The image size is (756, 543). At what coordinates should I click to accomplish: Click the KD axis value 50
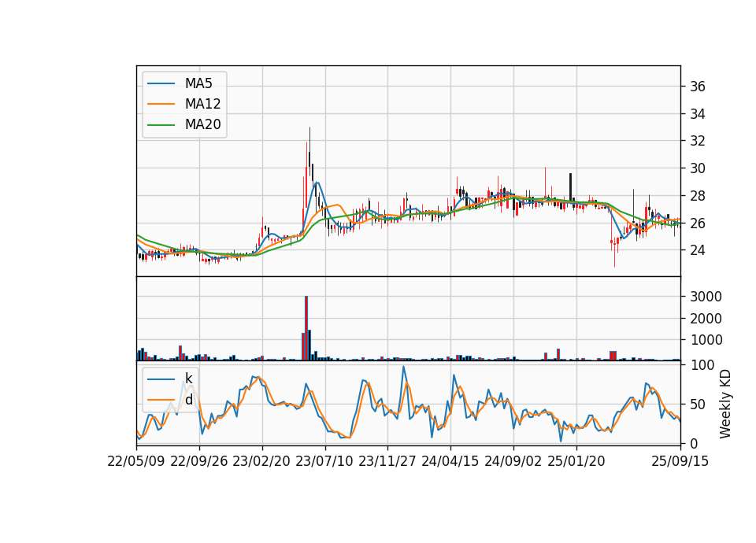click(697, 404)
